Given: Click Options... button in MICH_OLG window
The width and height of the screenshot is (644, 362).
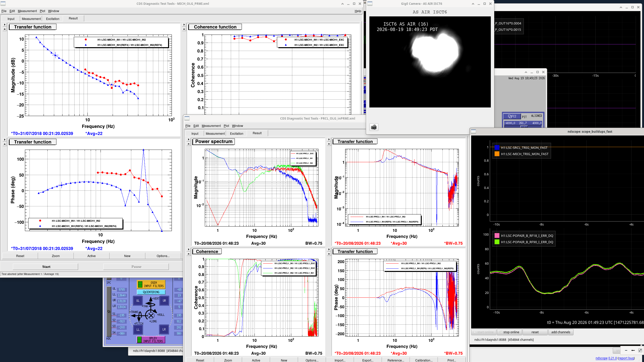Looking at the screenshot, I should click(x=163, y=256).
